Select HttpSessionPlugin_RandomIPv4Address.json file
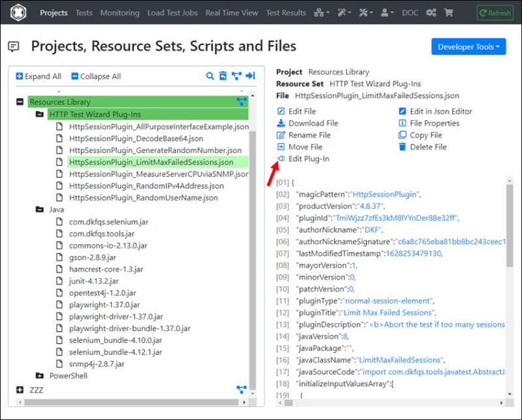Image resolution: width=522 pixels, height=420 pixels. pos(146,186)
